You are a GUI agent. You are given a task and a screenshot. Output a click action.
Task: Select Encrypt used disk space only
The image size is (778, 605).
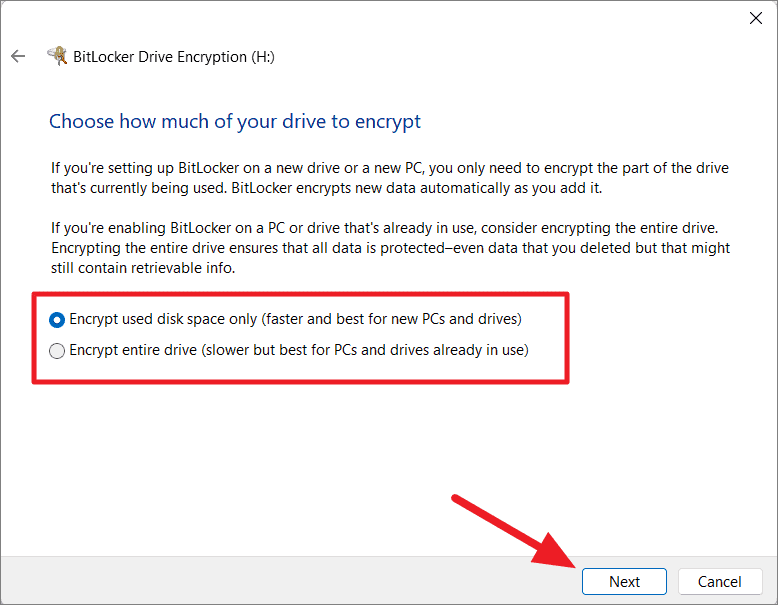[x=285, y=319]
